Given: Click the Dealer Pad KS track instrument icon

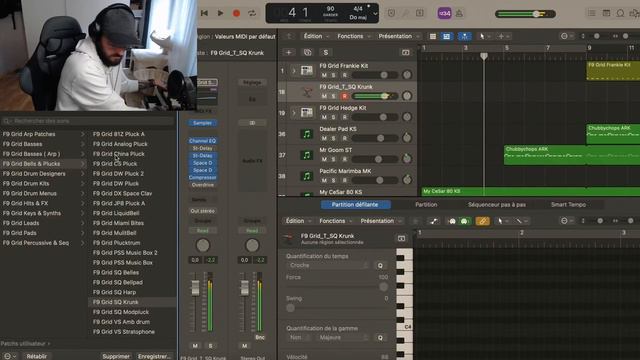Looking at the screenshot, I should [x=307, y=134].
